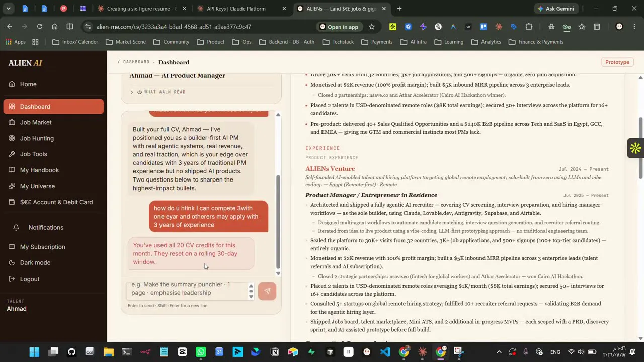This screenshot has width=644, height=362.
Task: Open GitHub Desktop from the taskbar
Action: coord(71,352)
